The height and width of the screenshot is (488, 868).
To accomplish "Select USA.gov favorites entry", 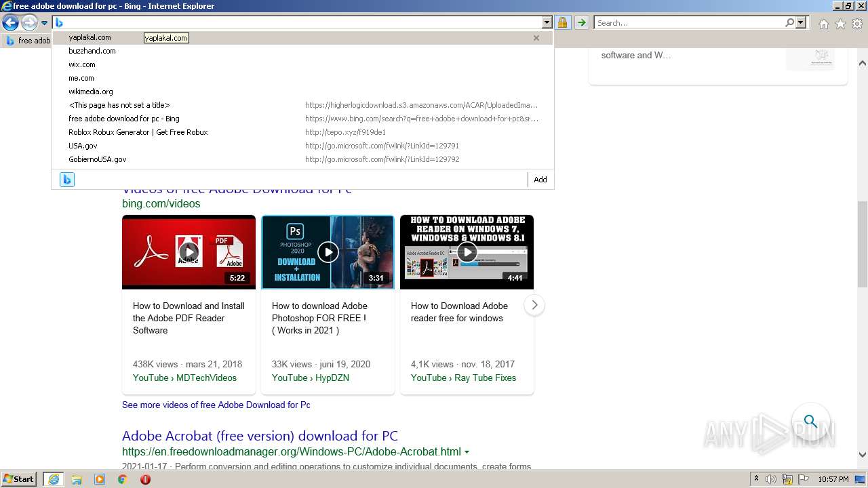I will click(x=302, y=146).
